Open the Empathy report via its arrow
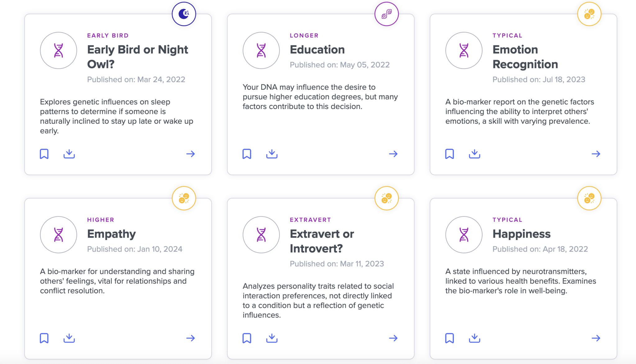The width and height of the screenshot is (636, 364). click(191, 338)
